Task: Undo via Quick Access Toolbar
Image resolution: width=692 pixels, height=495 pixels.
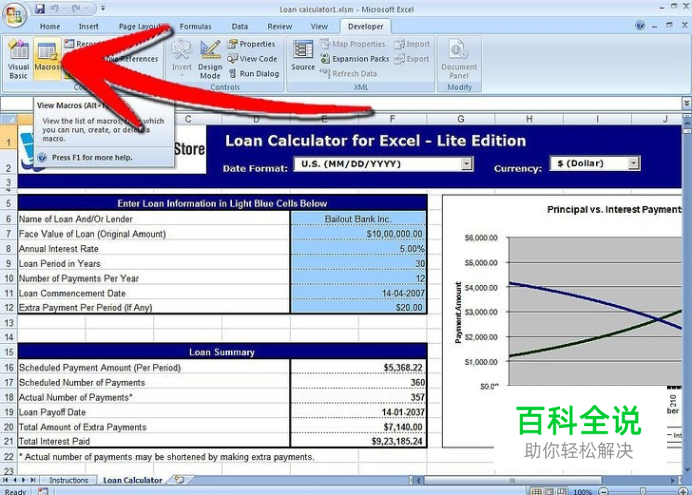Action: [x=55, y=8]
